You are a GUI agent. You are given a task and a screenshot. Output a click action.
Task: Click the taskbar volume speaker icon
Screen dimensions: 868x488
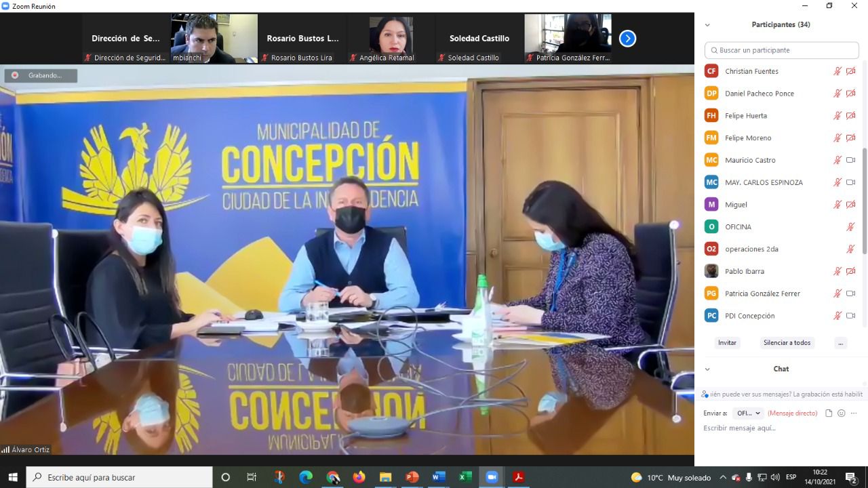(x=775, y=477)
